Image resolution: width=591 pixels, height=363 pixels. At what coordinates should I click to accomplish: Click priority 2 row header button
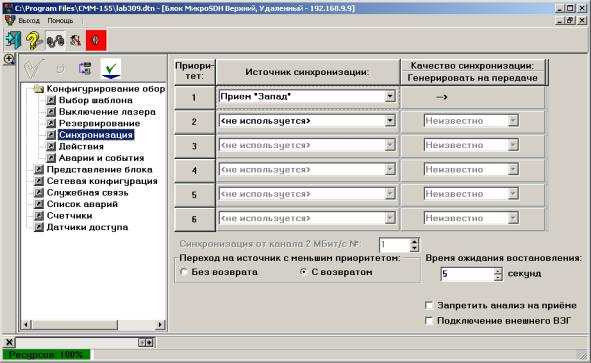tap(194, 122)
